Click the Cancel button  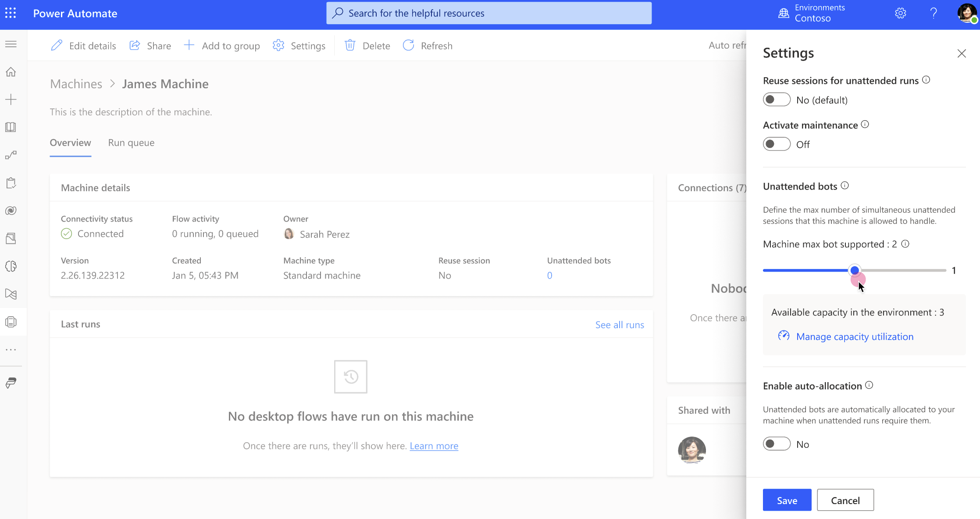pyautogui.click(x=845, y=500)
